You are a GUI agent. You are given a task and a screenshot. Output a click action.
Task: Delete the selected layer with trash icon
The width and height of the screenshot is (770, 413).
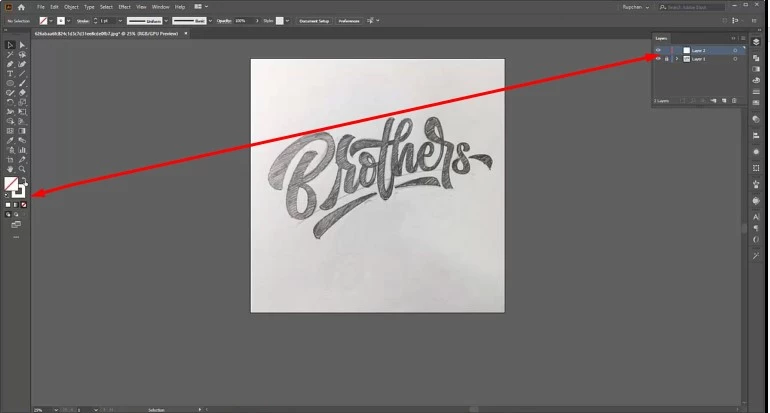(x=734, y=101)
